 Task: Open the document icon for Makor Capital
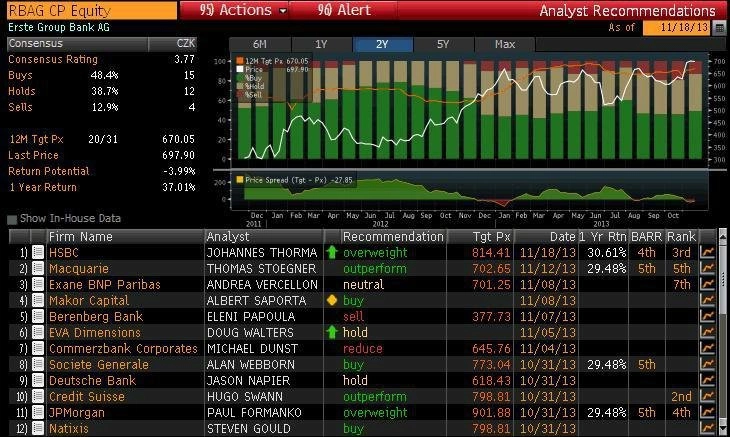pyautogui.click(x=38, y=300)
